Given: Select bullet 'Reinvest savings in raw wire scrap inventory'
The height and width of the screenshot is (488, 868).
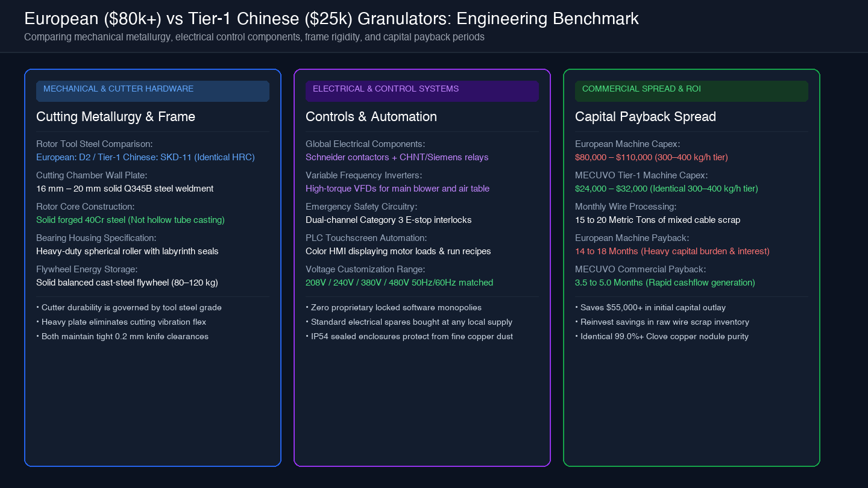Looking at the screenshot, I should coord(662,322).
